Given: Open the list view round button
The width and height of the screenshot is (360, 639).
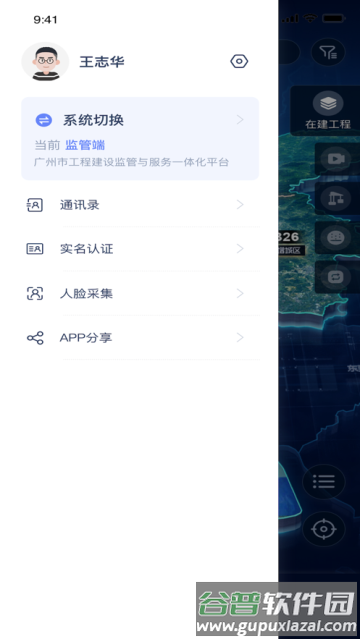Looking at the screenshot, I should pos(324,482).
